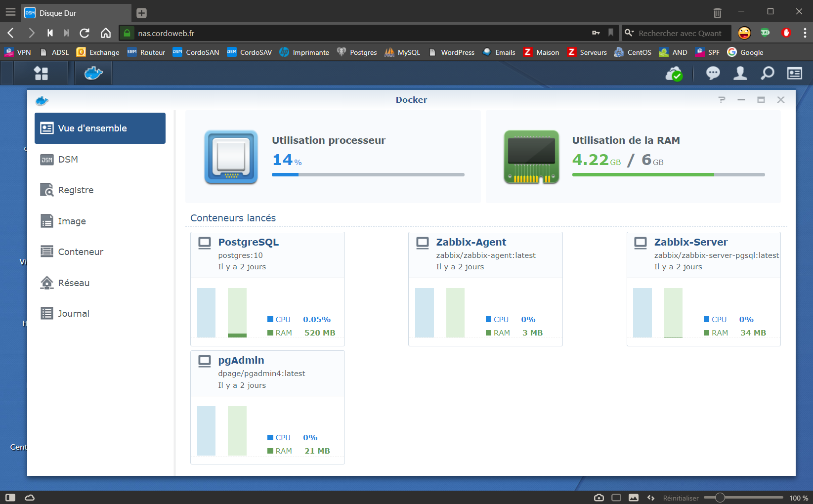Click the rewind navigation button
Viewport: 813px width, 504px height.
pyautogui.click(x=50, y=33)
